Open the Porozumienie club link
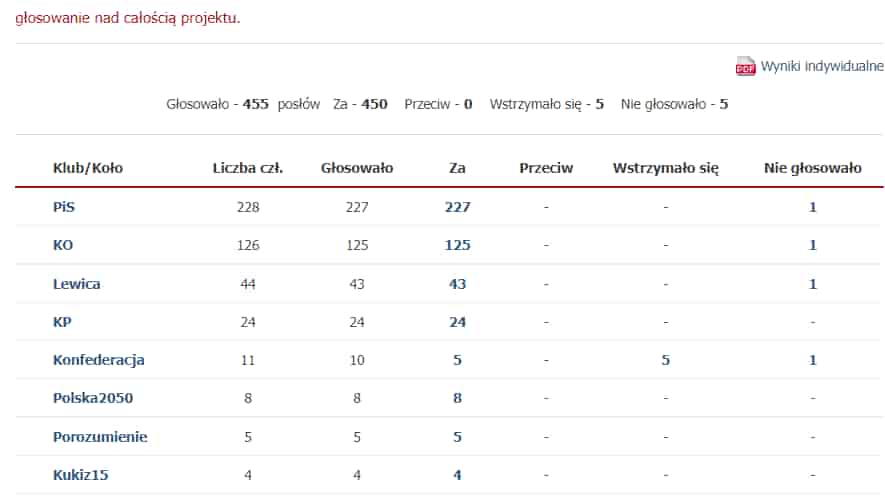Screen dimensions: 885x497 (100, 437)
